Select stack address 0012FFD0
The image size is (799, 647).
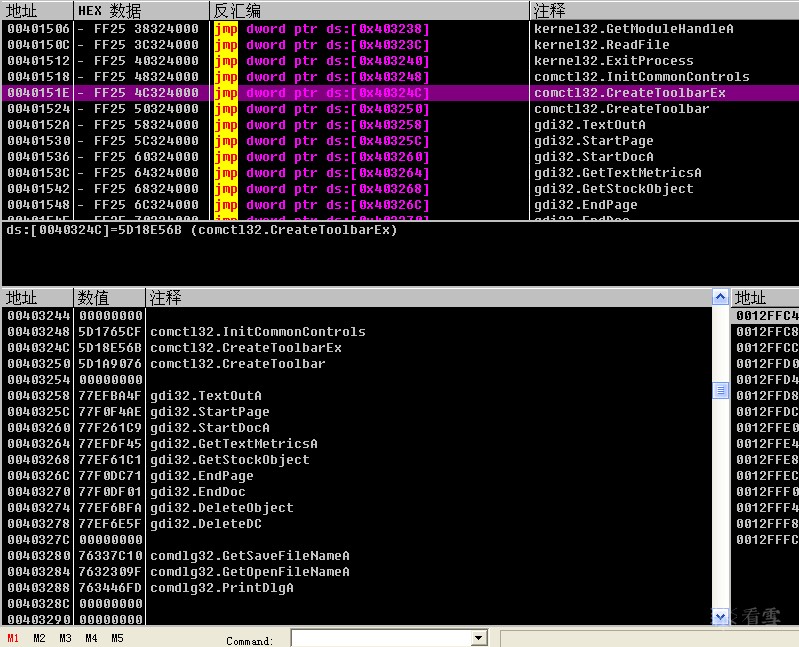[767, 364]
